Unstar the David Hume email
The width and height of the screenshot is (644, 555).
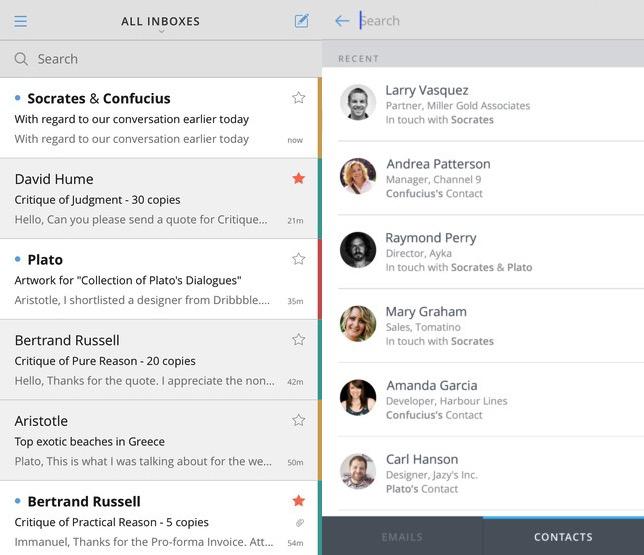click(x=298, y=178)
